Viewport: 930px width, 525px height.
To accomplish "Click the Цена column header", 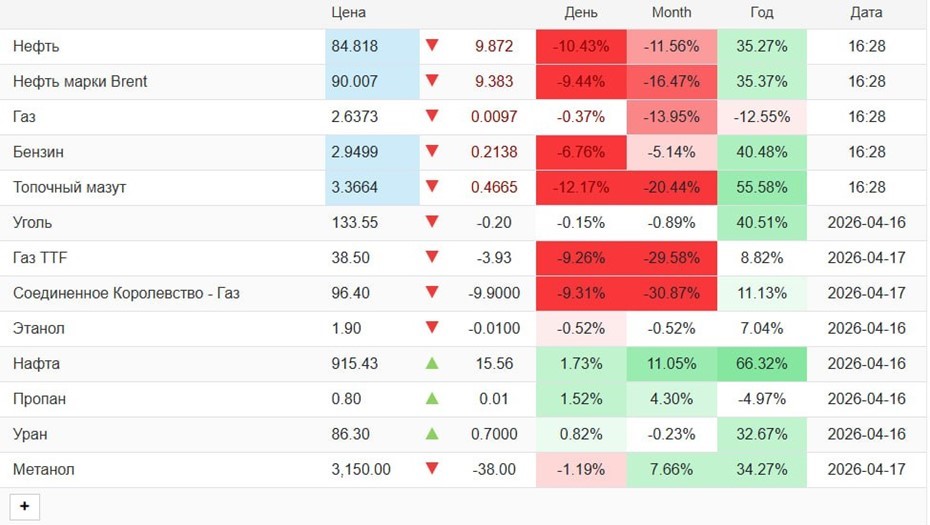I will point(349,13).
